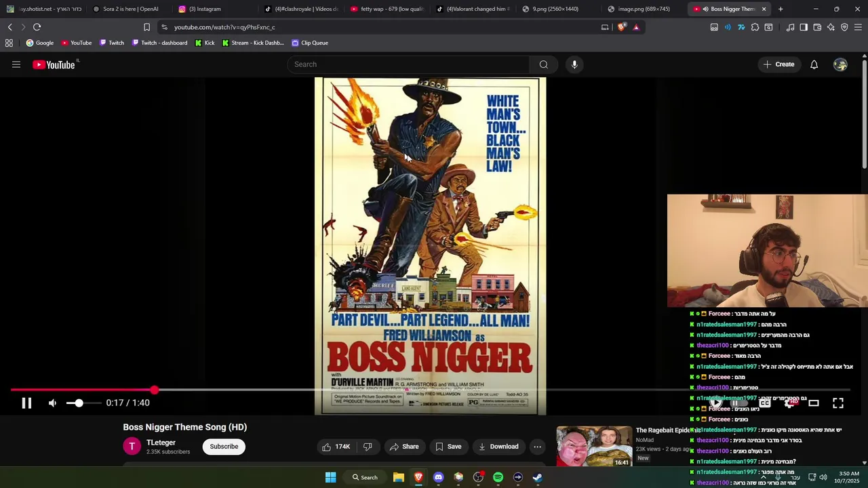Go back in browser history
Screen dimensions: 868x488
(10, 27)
